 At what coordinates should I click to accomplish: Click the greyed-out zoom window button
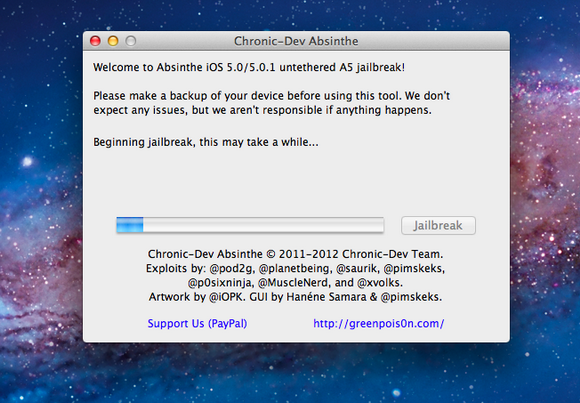[x=131, y=41]
